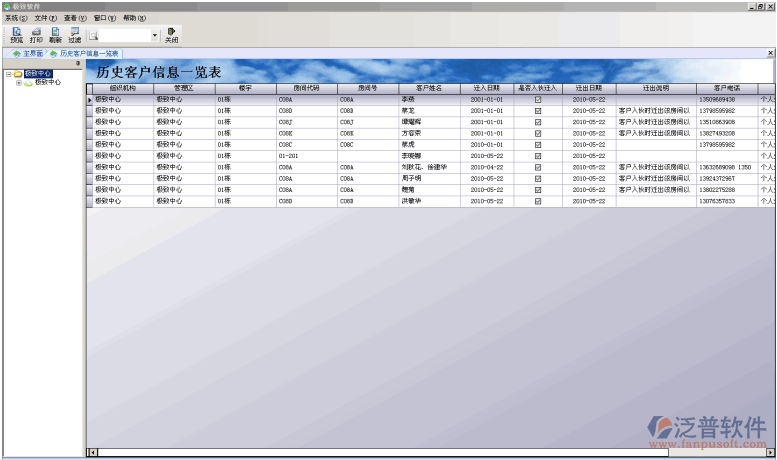The height and width of the screenshot is (460, 777).
Task: Close the tab with the X icon
Action: 770,53
